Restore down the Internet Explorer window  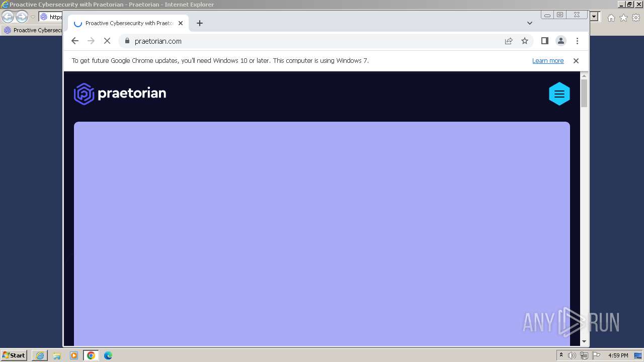[x=629, y=5]
